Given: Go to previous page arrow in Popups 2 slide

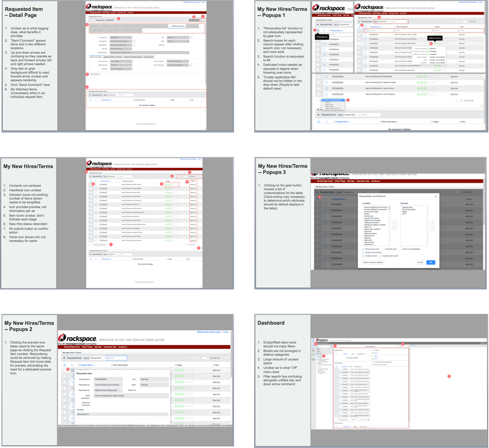Looking at the screenshot, I should pos(199,358).
